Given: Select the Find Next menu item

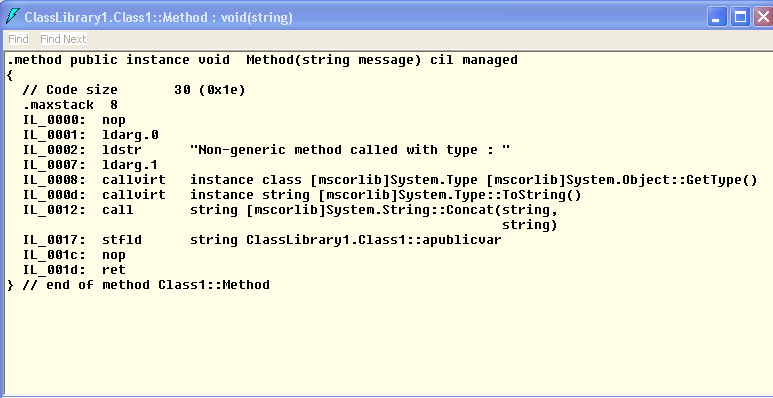Looking at the screenshot, I should click(63, 39).
